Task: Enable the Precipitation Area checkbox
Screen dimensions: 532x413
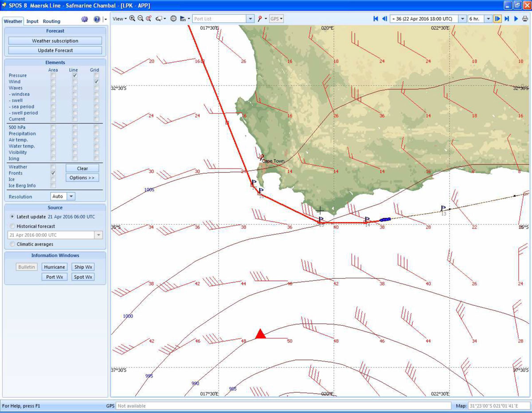Action: [x=53, y=134]
